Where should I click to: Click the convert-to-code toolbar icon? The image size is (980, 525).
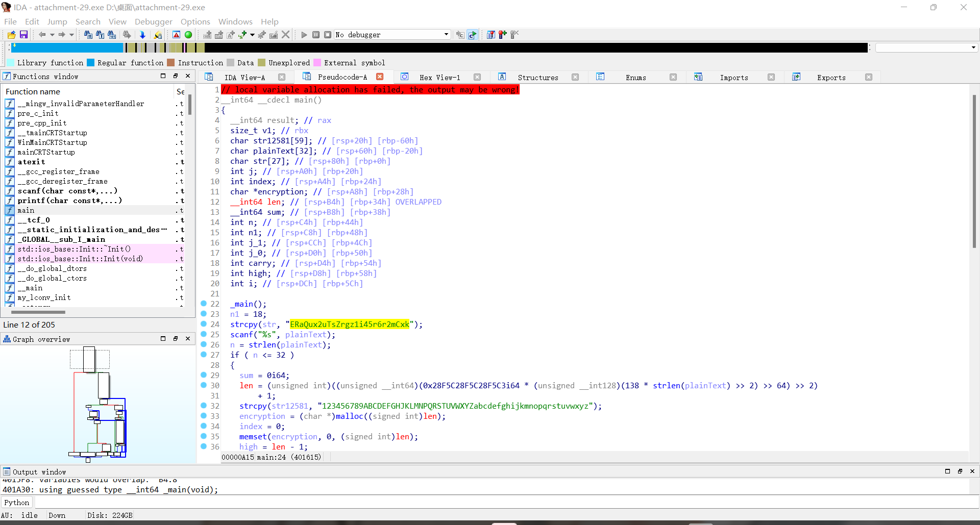(x=207, y=35)
